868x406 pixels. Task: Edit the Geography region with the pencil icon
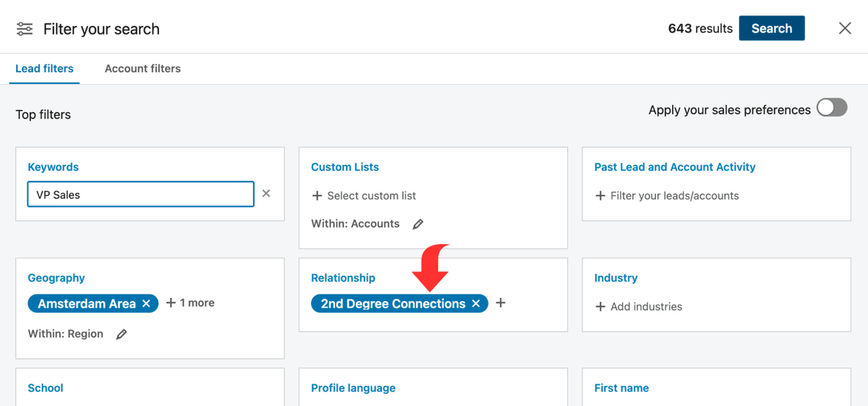pos(122,334)
